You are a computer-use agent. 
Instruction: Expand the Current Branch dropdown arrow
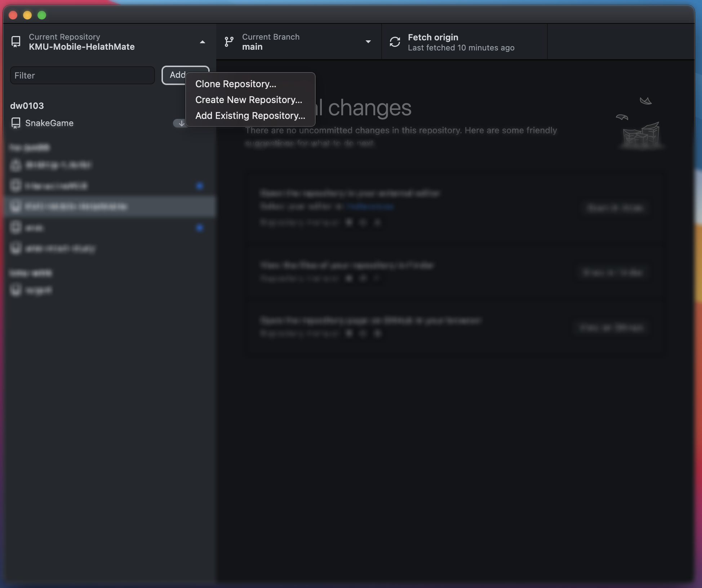[x=368, y=42]
